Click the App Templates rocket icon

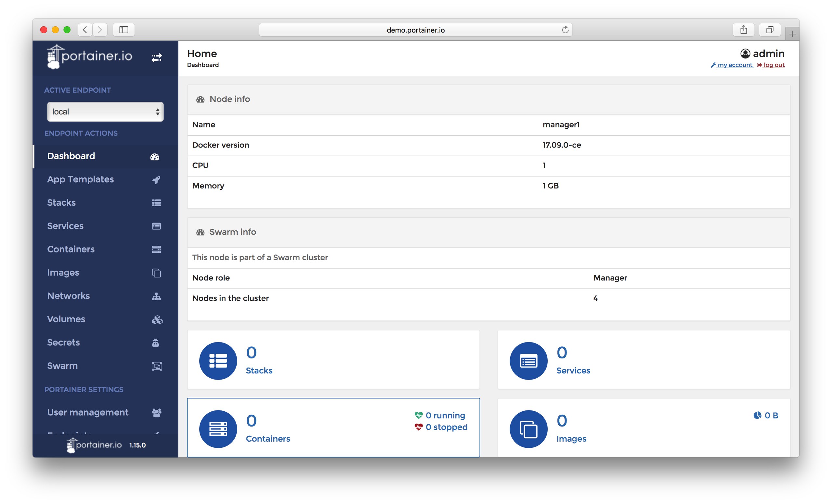pyautogui.click(x=156, y=180)
